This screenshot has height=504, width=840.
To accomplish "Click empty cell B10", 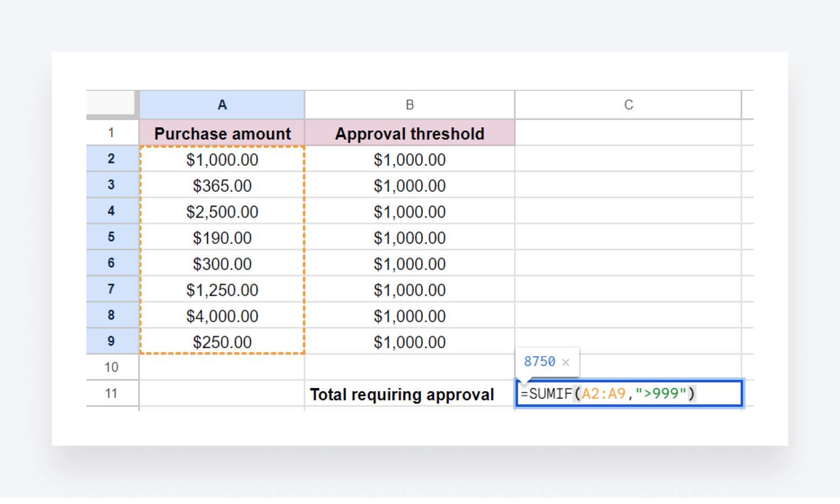I will 410,367.
